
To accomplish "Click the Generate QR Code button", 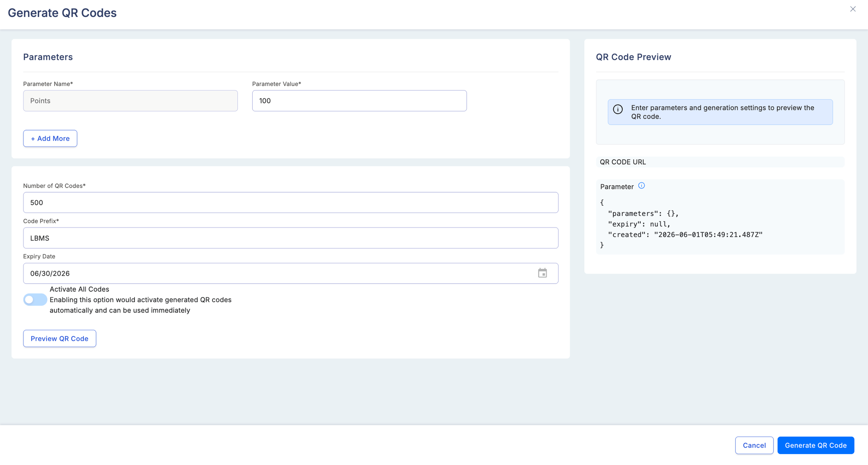I will (816, 445).
